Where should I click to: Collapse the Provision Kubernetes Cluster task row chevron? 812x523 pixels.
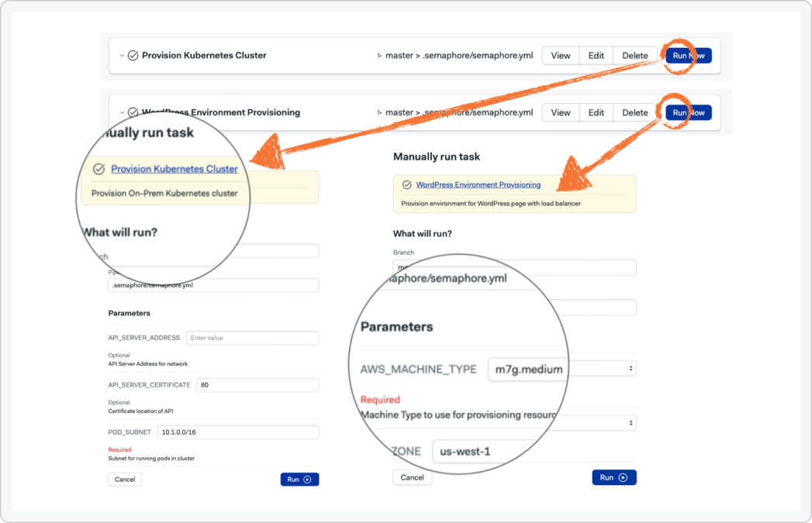(x=123, y=55)
